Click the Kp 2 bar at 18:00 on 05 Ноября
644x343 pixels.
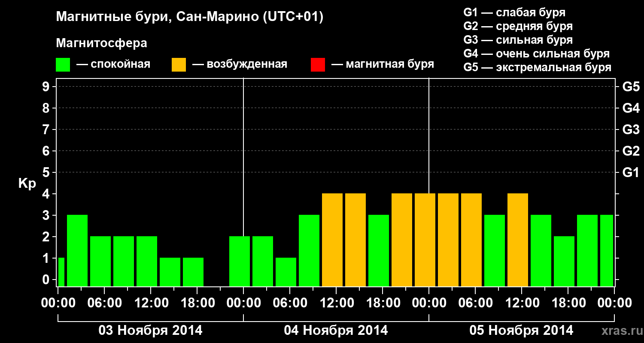tap(564, 261)
